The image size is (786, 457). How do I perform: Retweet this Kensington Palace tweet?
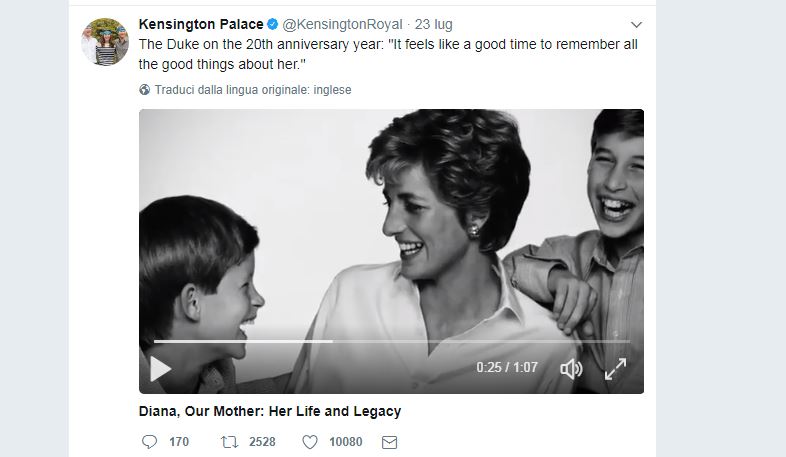pyautogui.click(x=228, y=441)
